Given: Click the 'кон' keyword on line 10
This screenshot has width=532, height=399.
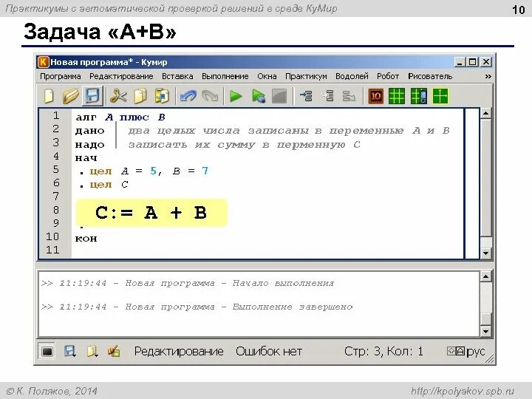Looking at the screenshot, I should (x=86, y=239).
